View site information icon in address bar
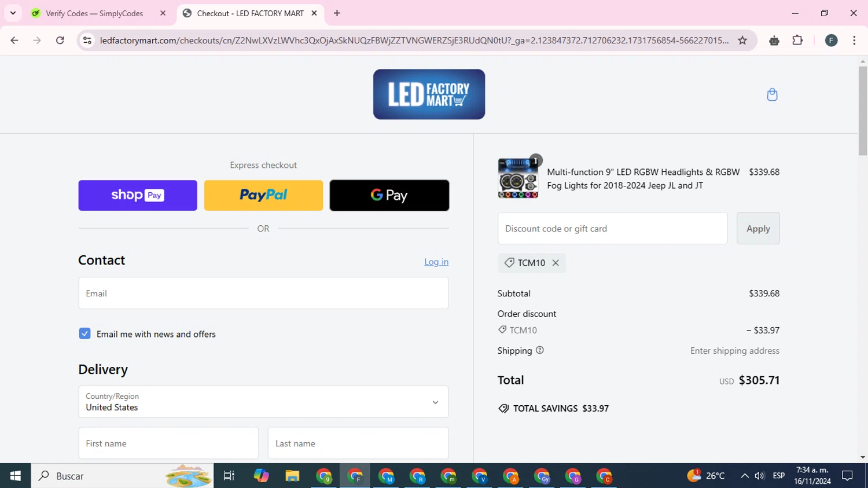 point(87,41)
